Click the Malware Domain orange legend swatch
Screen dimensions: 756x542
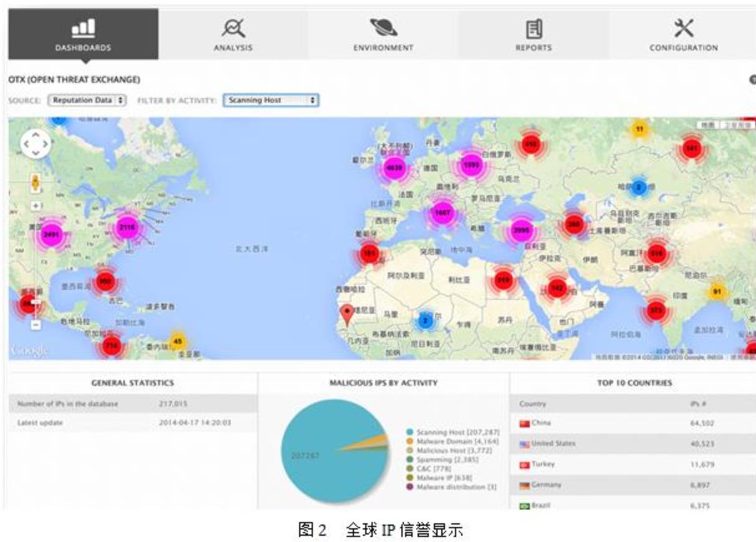[x=409, y=441]
